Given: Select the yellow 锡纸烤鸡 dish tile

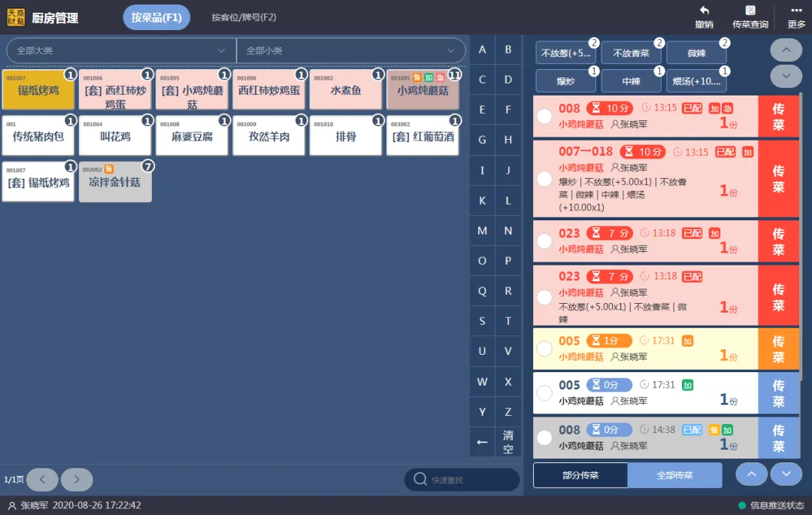Looking at the screenshot, I should point(38,90).
